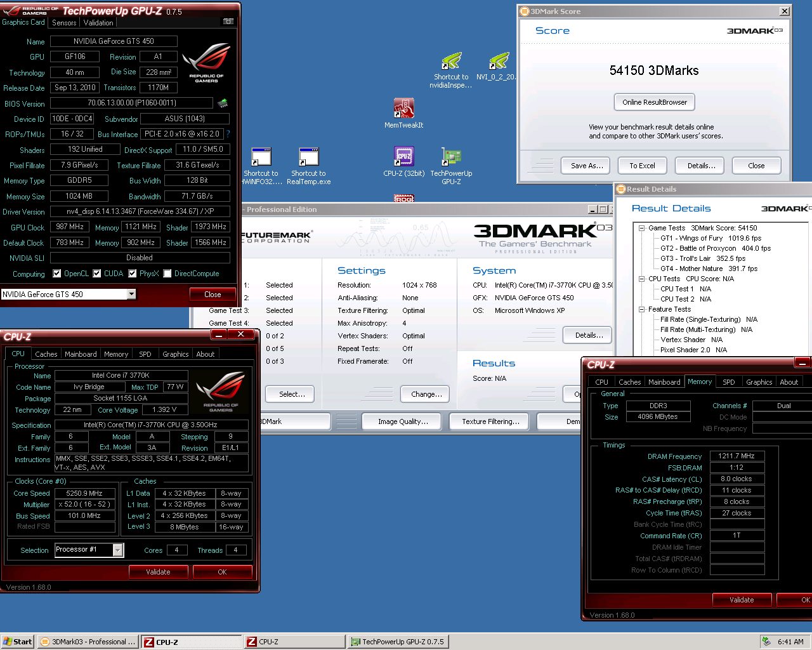Image resolution: width=812 pixels, height=650 pixels.
Task: Click the DRAM Frequency value field
Action: (737, 456)
